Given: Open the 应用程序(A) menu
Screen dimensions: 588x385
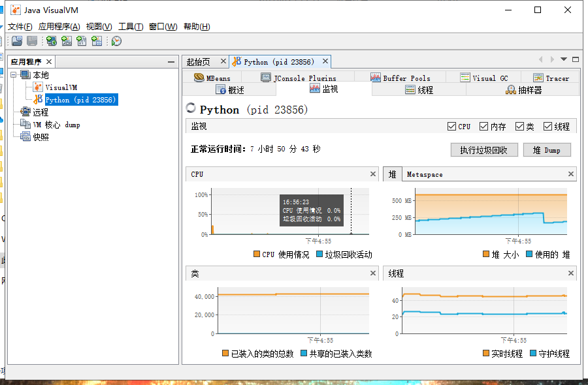Looking at the screenshot, I should (x=59, y=27).
